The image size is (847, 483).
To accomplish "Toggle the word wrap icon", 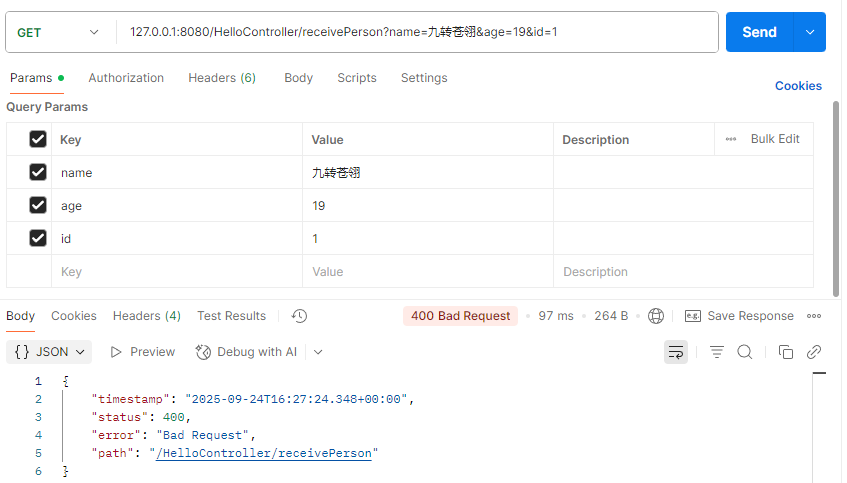I will point(676,352).
